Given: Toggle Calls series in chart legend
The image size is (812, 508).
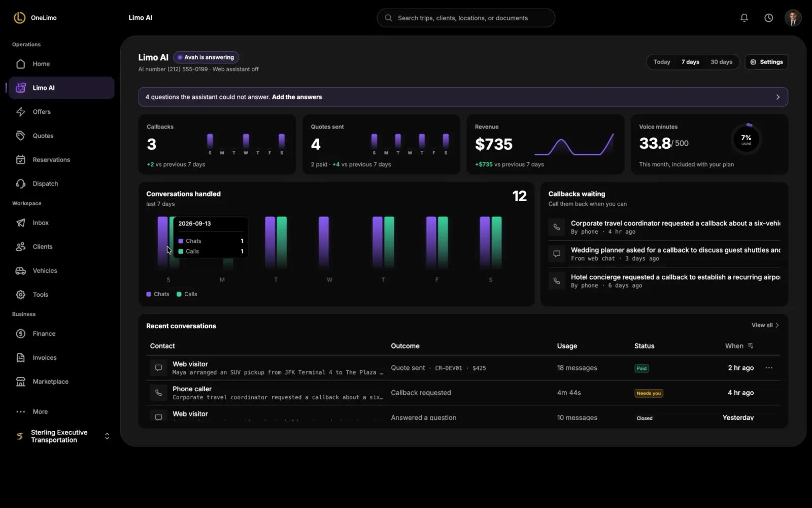Looking at the screenshot, I should (x=187, y=294).
